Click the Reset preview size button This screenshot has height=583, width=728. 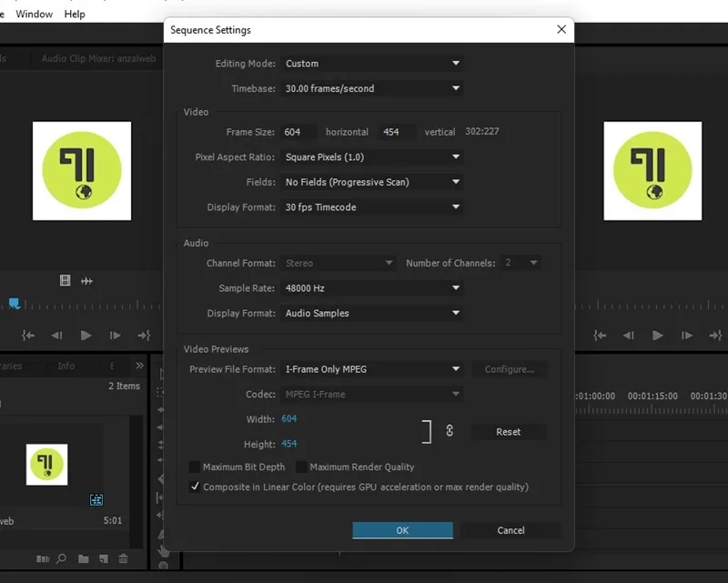coord(509,432)
